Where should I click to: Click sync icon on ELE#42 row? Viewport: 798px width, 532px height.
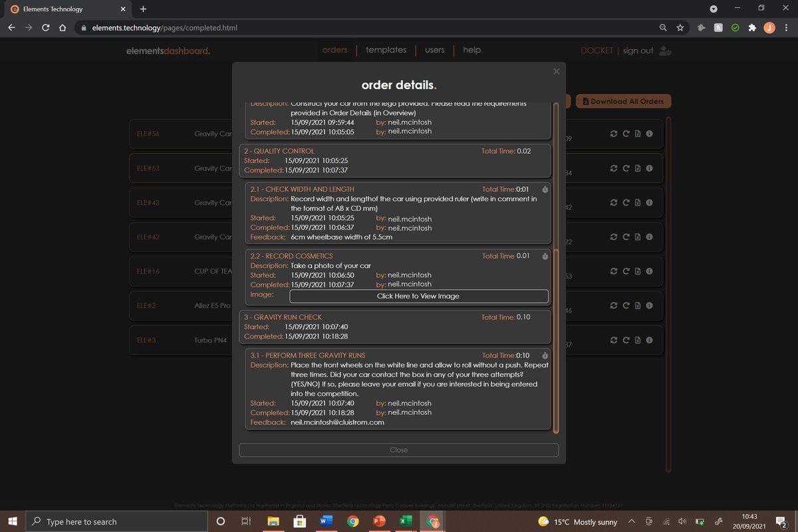614,237
